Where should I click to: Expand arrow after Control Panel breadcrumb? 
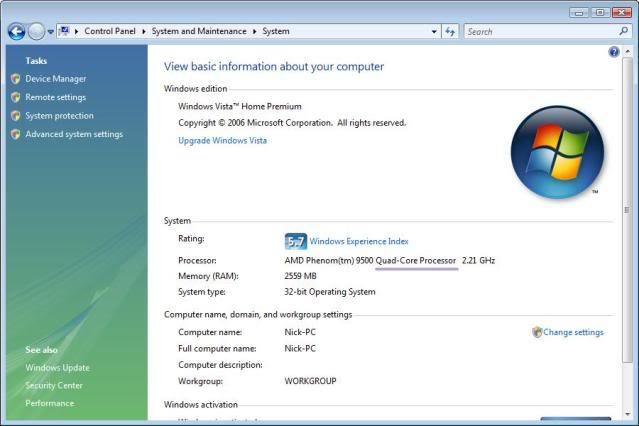(143, 31)
